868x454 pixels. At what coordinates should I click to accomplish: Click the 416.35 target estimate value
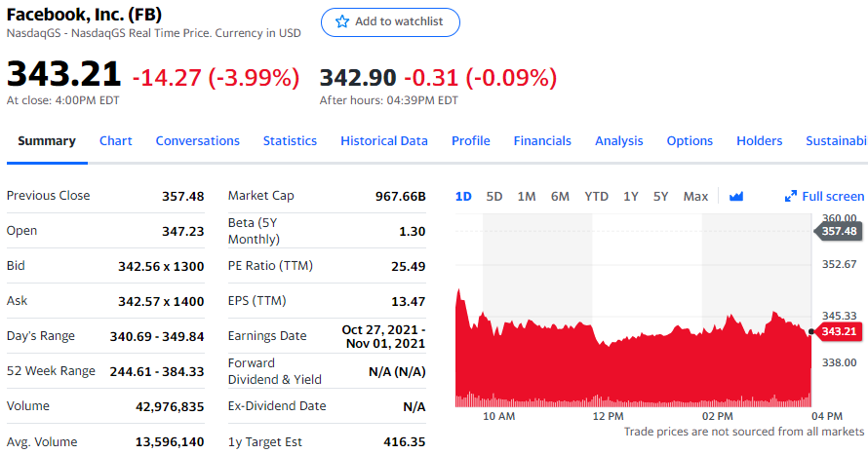pyautogui.click(x=405, y=442)
